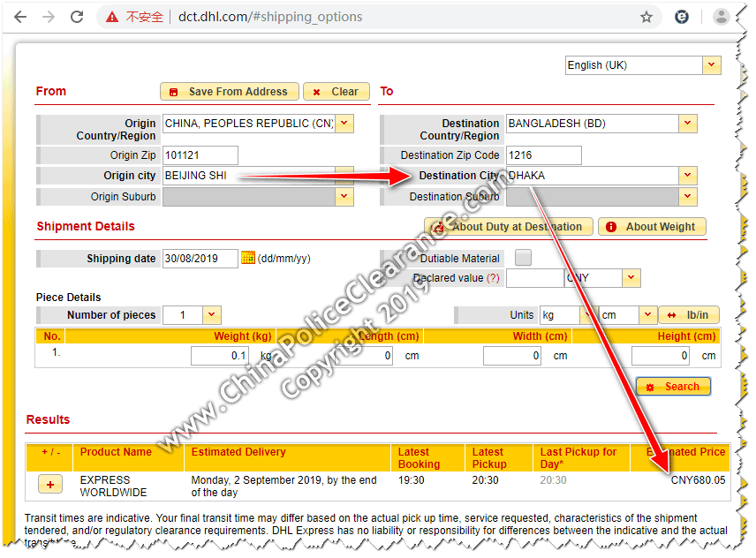Image resolution: width=756 pixels, height=558 pixels.
Task: Open Destination Country/Region dropdown
Action: [x=687, y=124]
